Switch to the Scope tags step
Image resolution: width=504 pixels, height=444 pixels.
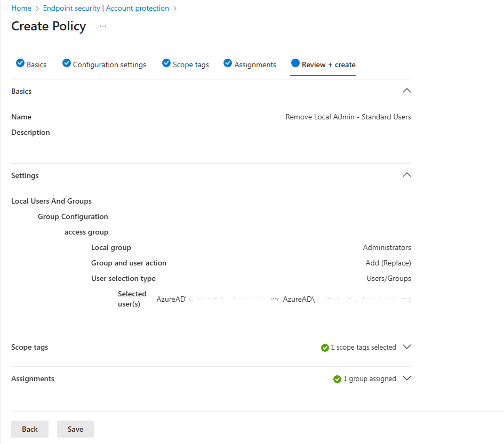190,64
